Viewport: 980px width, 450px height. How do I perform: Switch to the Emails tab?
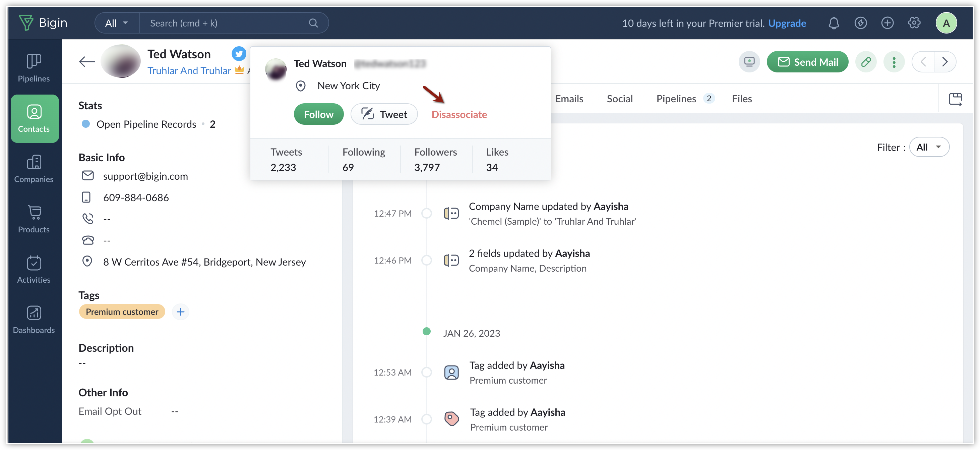(569, 99)
